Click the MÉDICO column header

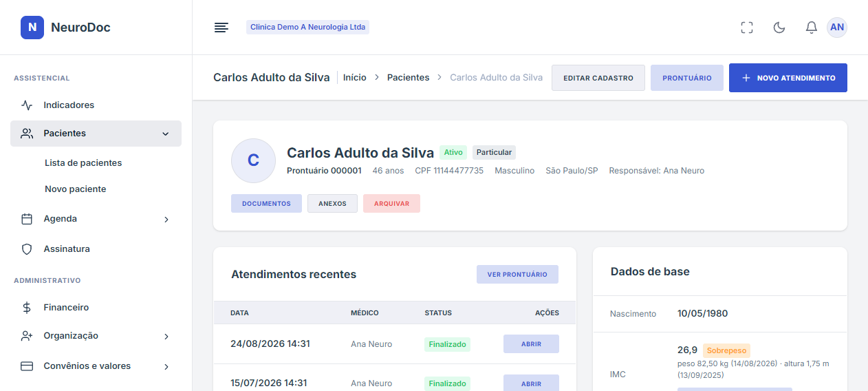tap(365, 313)
